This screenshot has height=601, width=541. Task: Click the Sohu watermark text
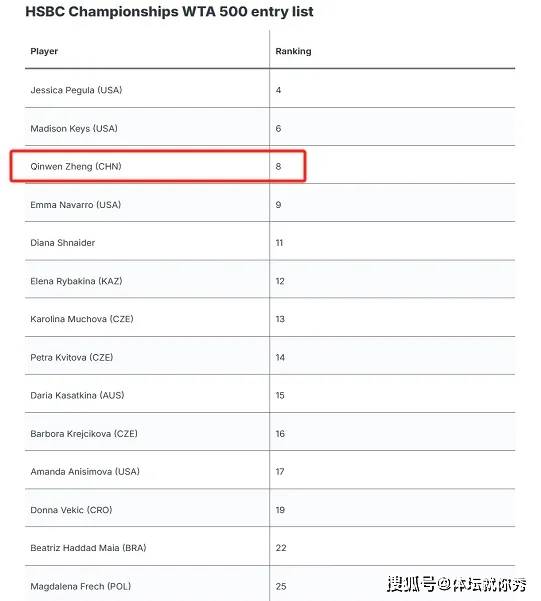click(456, 584)
